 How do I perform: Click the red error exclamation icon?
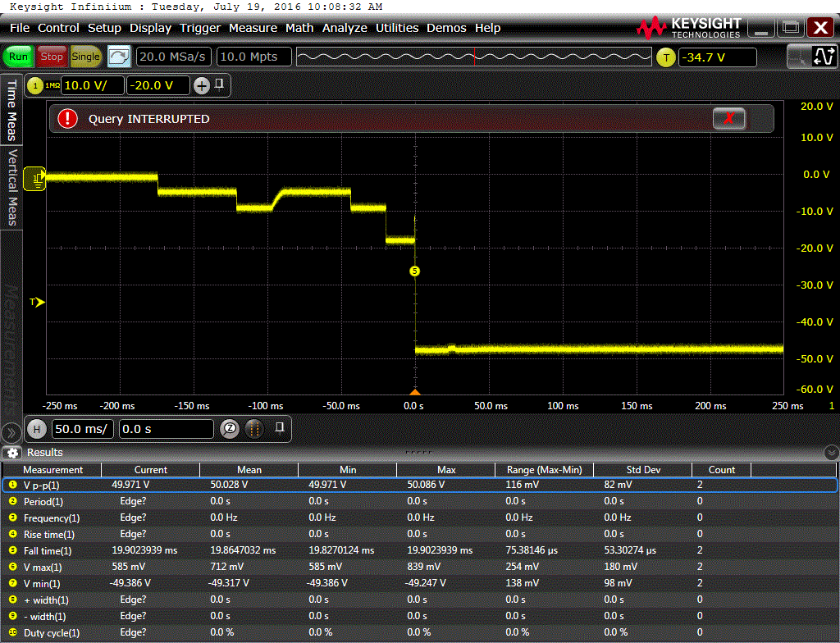click(x=67, y=118)
